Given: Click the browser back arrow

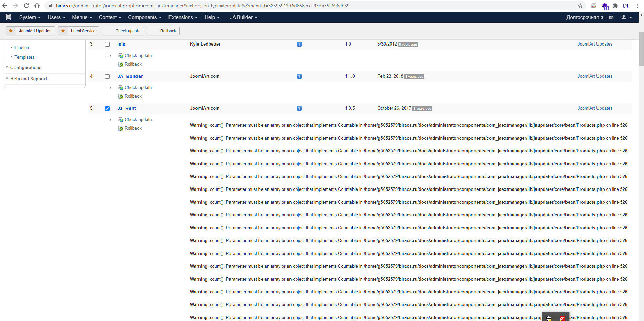Looking at the screenshot, I should tap(5, 6).
